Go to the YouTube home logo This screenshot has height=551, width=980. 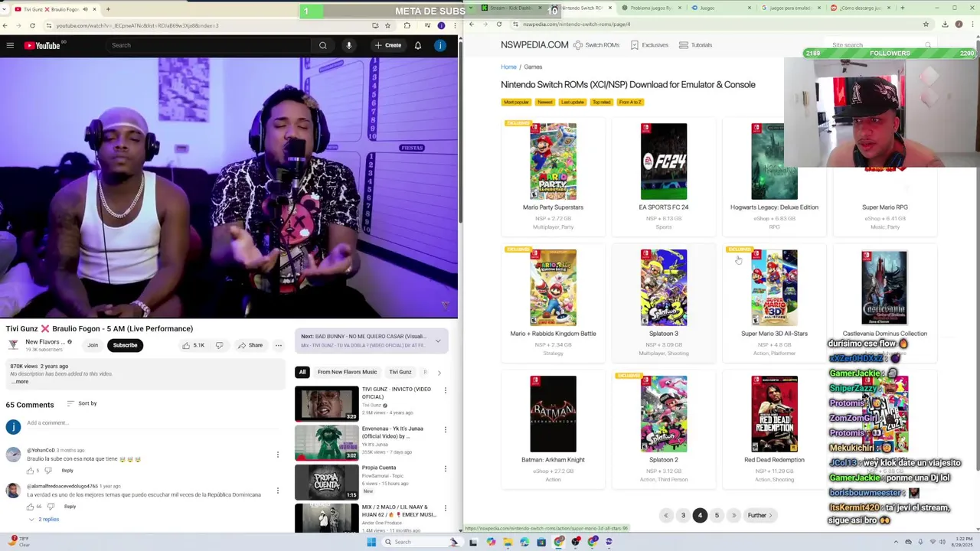42,45
